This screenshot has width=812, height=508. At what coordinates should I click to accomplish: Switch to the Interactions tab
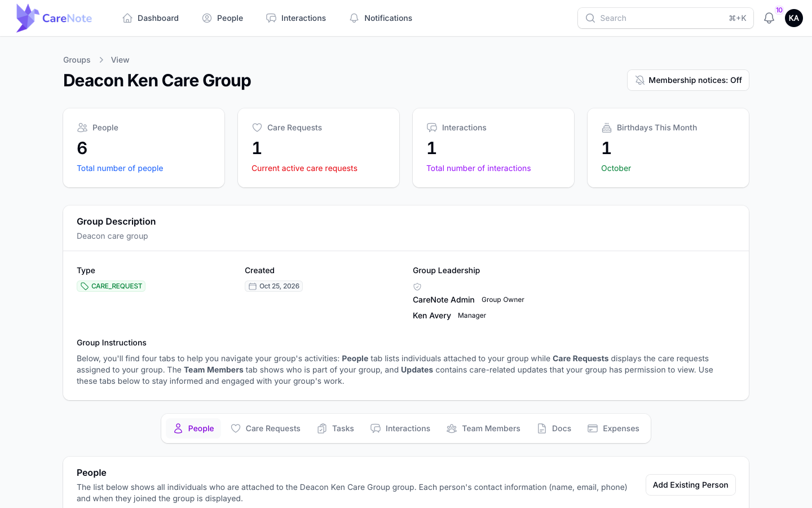(400, 428)
